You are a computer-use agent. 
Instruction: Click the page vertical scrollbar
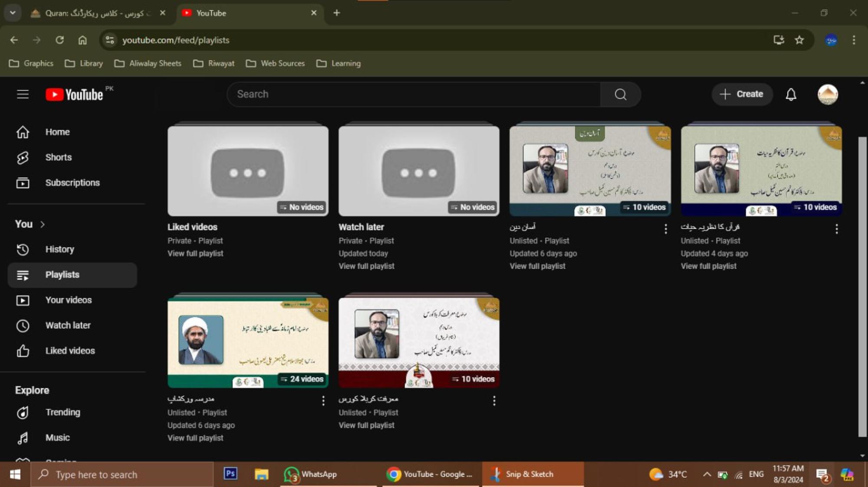pos(862,286)
